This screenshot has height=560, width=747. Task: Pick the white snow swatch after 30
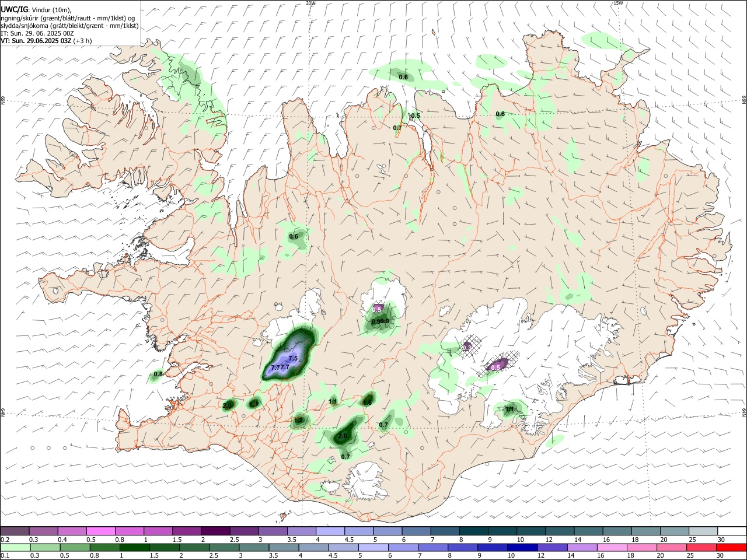pyautogui.click(x=732, y=531)
